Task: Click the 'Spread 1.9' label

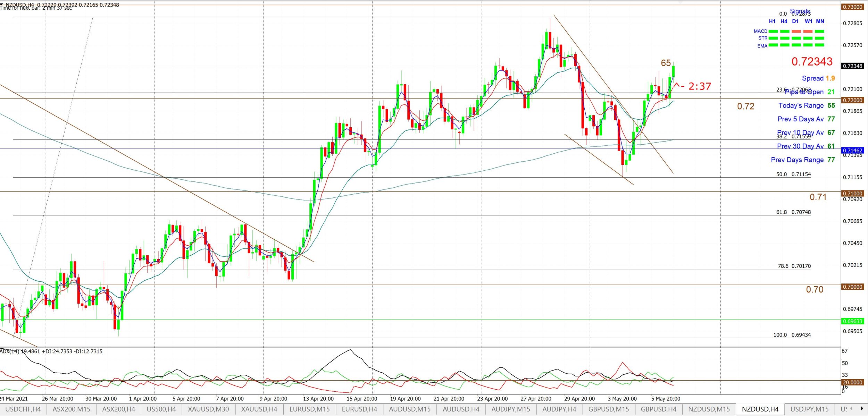Action: [x=818, y=78]
